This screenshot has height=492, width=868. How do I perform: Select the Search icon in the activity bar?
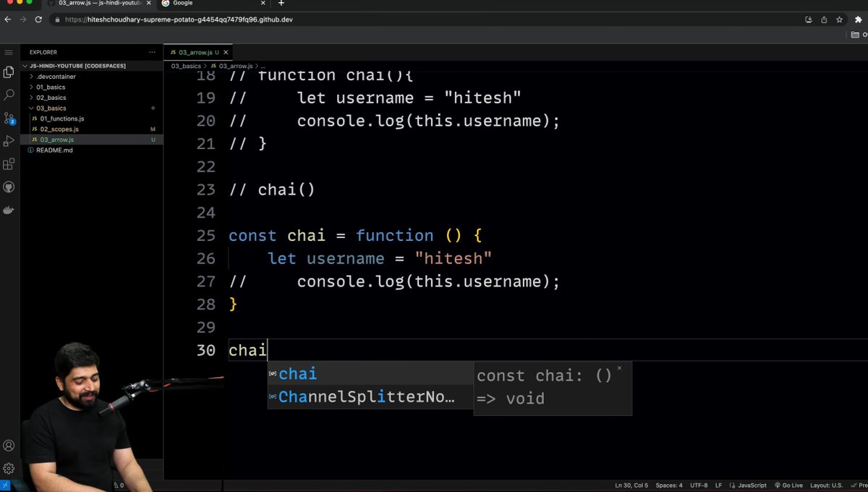(x=9, y=94)
